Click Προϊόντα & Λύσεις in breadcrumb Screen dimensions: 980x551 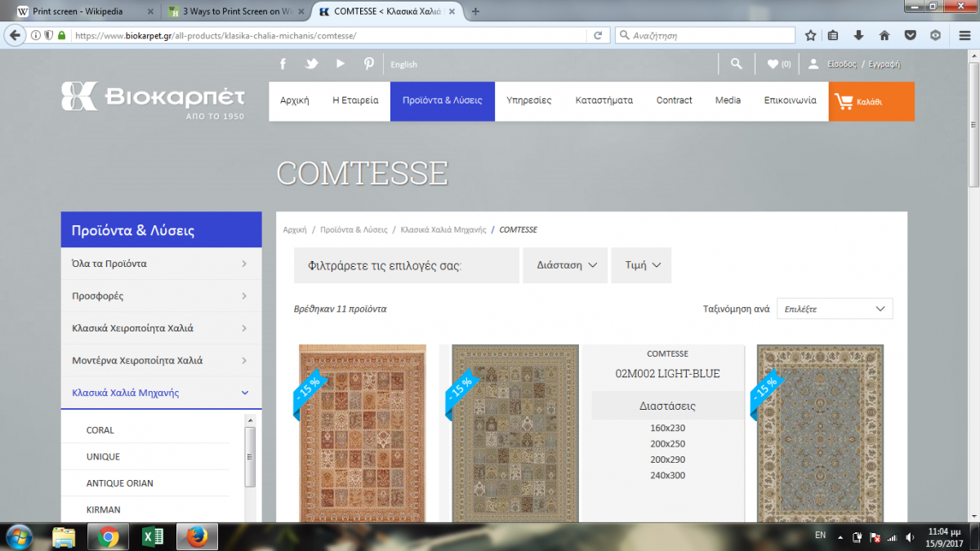(354, 230)
